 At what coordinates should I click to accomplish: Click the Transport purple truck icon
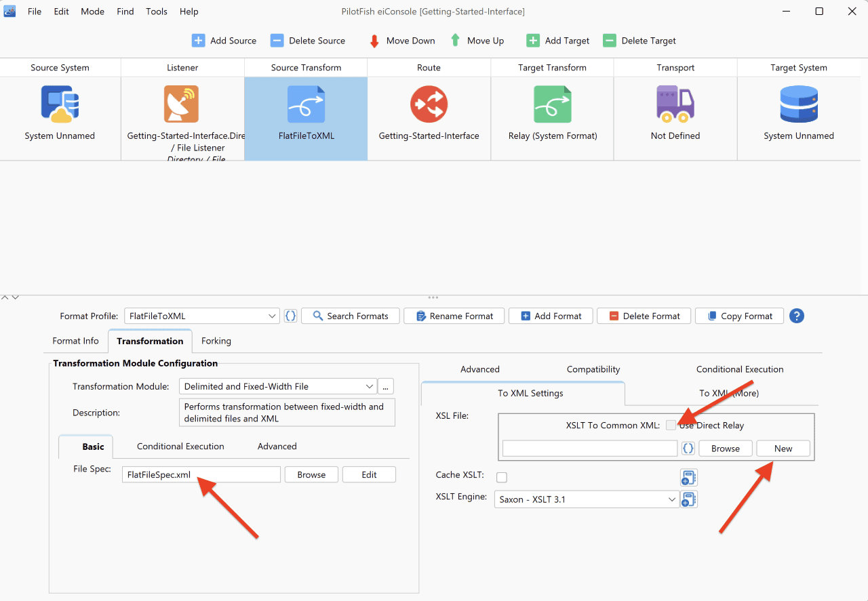click(675, 104)
